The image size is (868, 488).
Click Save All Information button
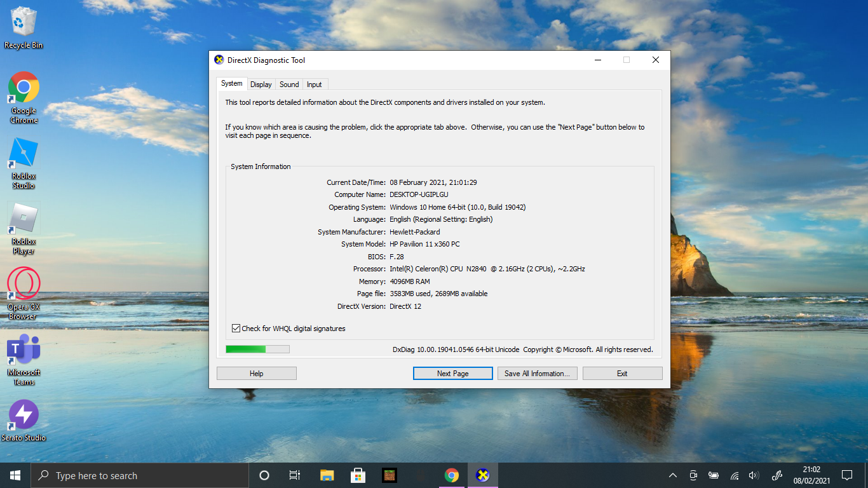pyautogui.click(x=538, y=374)
